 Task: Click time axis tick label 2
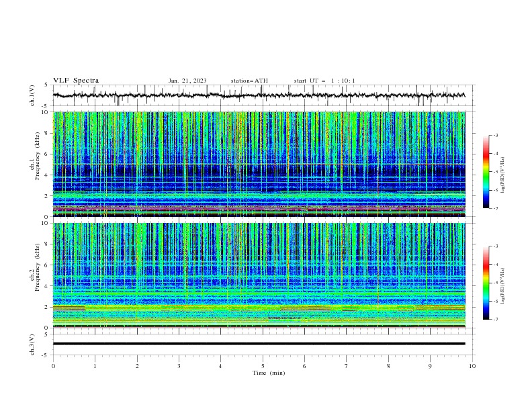[x=137, y=366]
